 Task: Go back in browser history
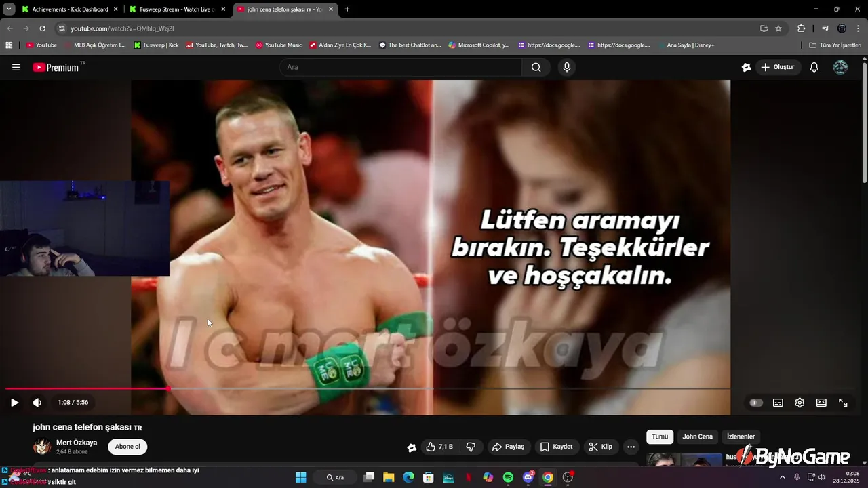pyautogui.click(x=9, y=28)
